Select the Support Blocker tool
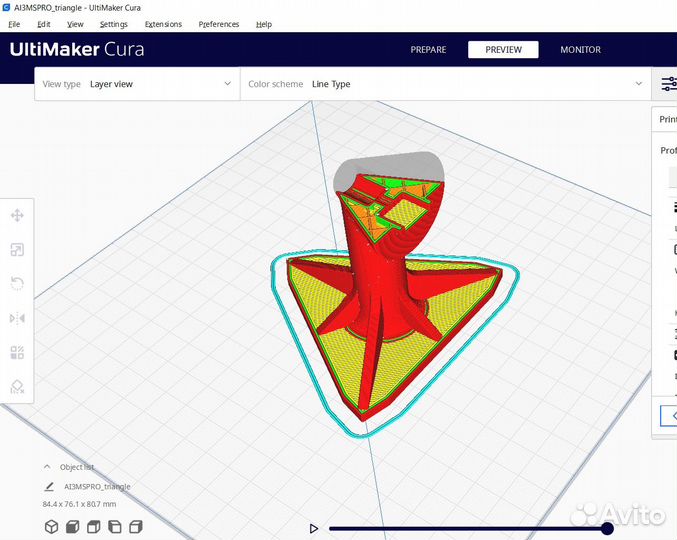 (x=17, y=386)
